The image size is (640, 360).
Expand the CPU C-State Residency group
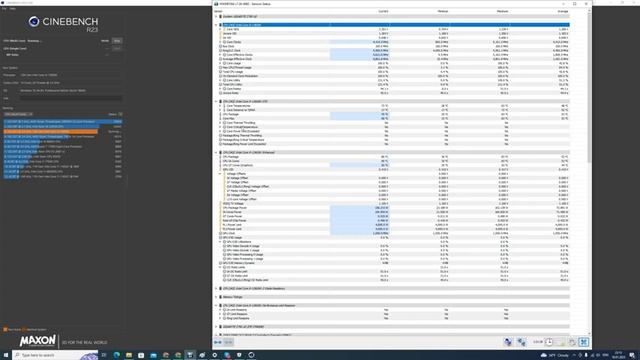(216, 289)
